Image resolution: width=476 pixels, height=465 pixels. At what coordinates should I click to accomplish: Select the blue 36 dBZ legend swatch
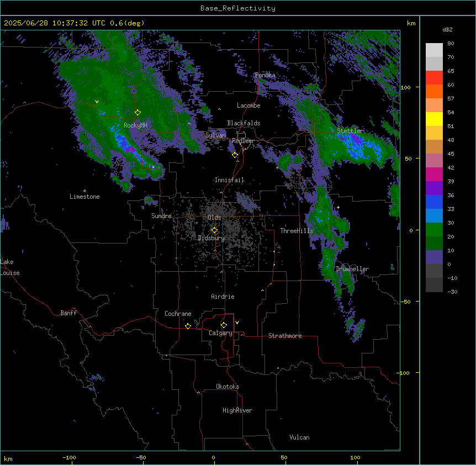click(434, 202)
